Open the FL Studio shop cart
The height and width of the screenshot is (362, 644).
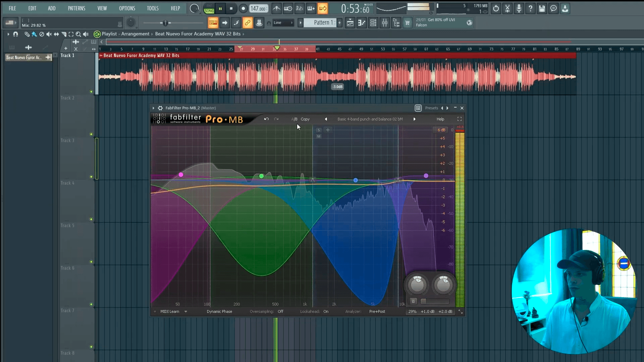click(x=408, y=23)
